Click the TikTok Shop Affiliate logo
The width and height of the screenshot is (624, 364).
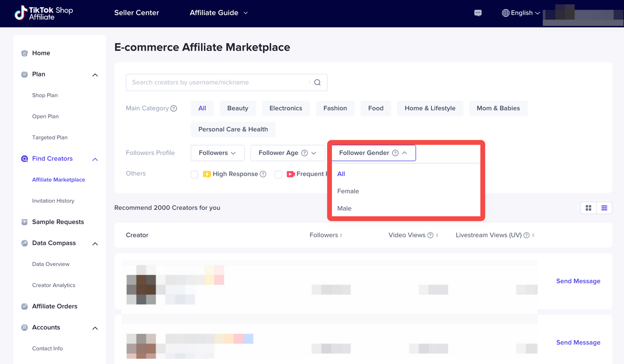[x=44, y=13]
